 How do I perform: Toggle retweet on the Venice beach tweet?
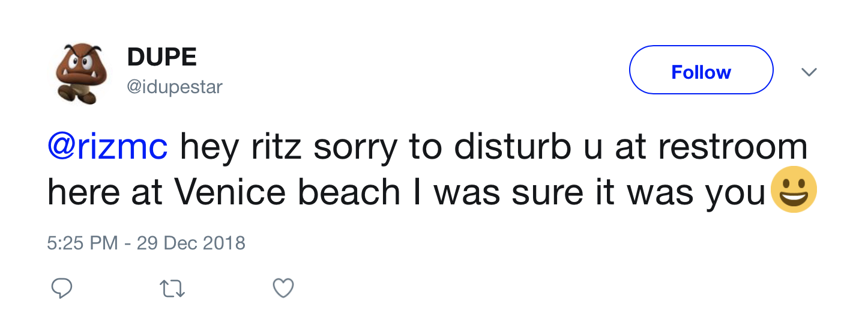[x=173, y=289]
